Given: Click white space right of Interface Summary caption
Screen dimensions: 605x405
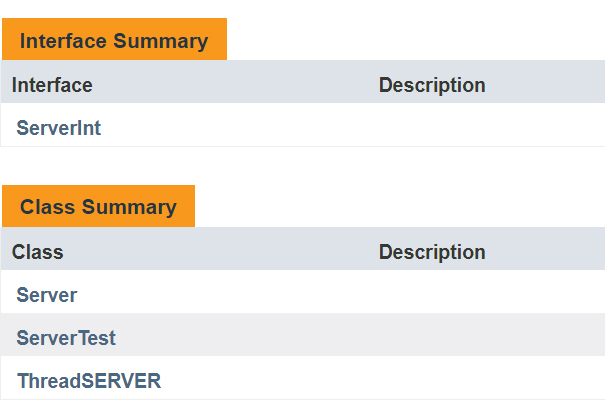Looking at the screenshot, I should click(x=416, y=39).
